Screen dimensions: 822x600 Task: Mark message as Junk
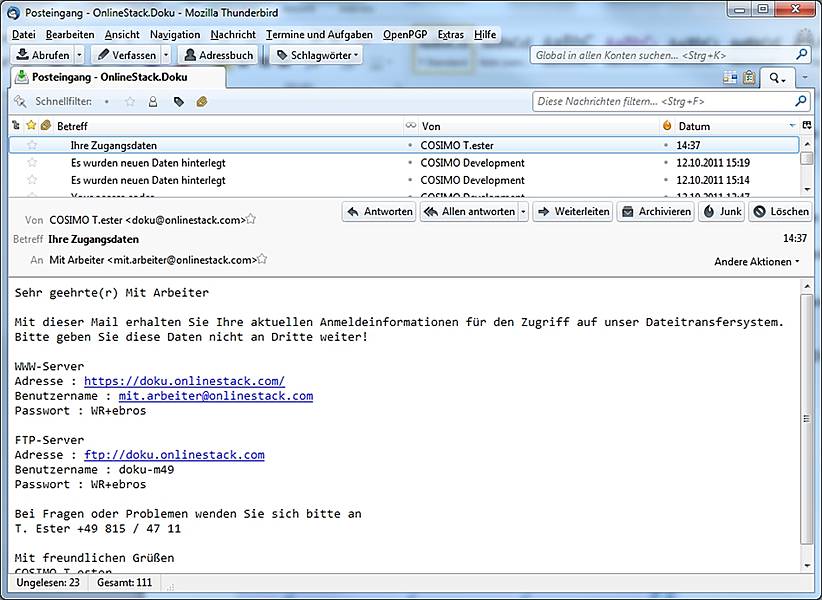tap(721, 212)
